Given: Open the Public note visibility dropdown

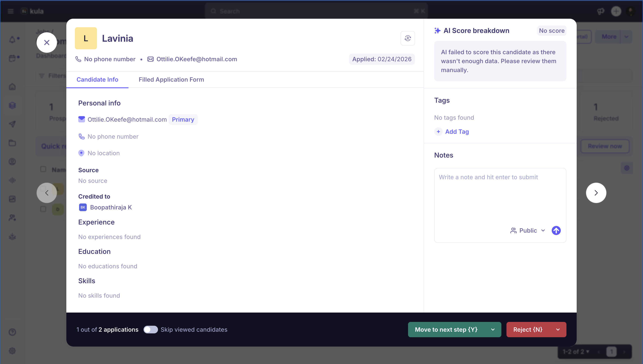Looking at the screenshot, I should 528,230.
